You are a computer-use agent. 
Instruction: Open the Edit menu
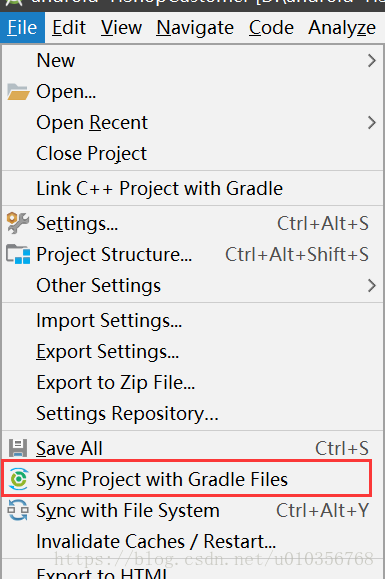tap(69, 28)
